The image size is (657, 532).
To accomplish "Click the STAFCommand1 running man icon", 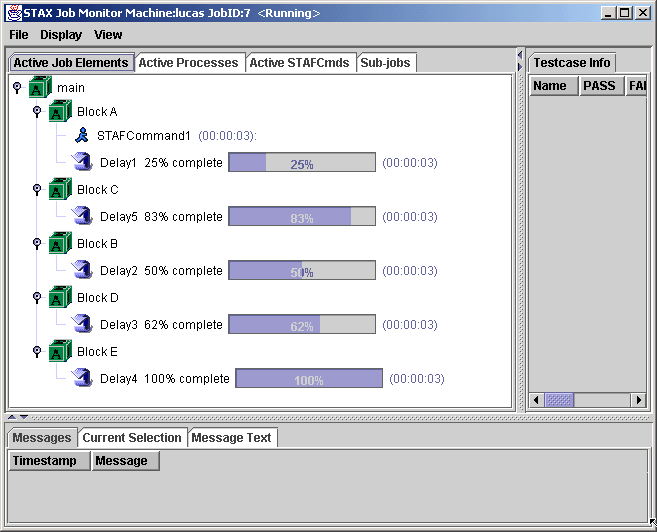I will pos(82,135).
